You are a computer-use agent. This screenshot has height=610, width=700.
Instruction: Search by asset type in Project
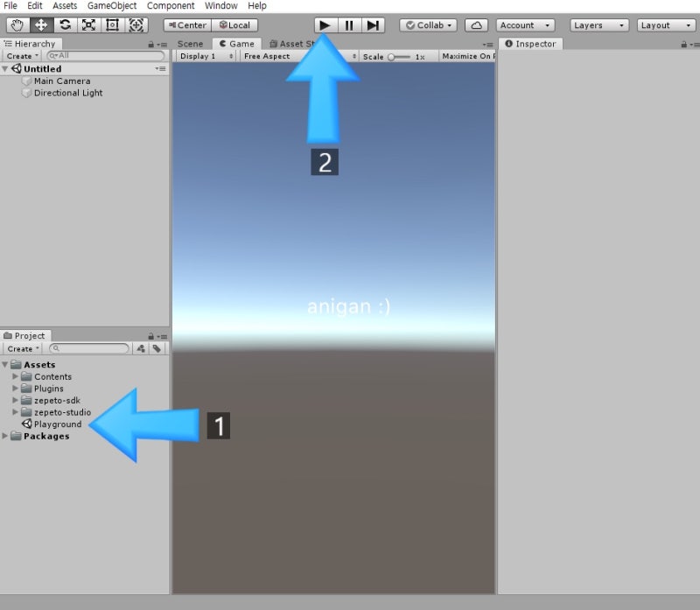click(141, 349)
